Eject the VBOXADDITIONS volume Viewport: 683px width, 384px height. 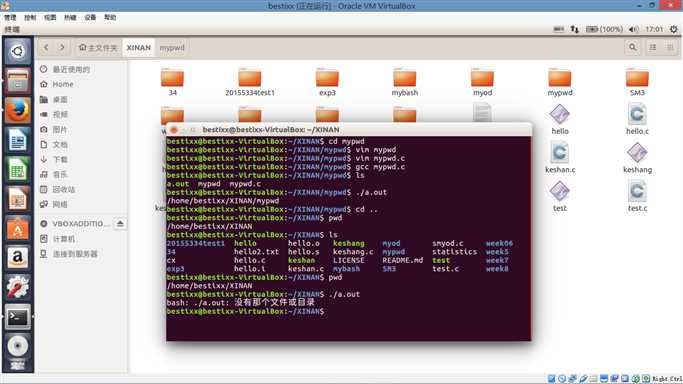(x=120, y=224)
